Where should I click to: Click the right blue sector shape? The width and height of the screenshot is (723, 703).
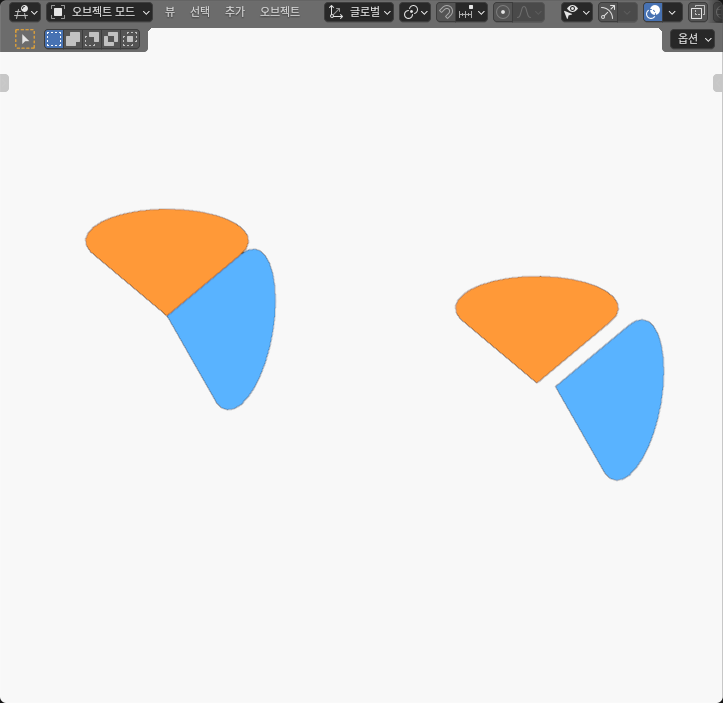click(620, 401)
